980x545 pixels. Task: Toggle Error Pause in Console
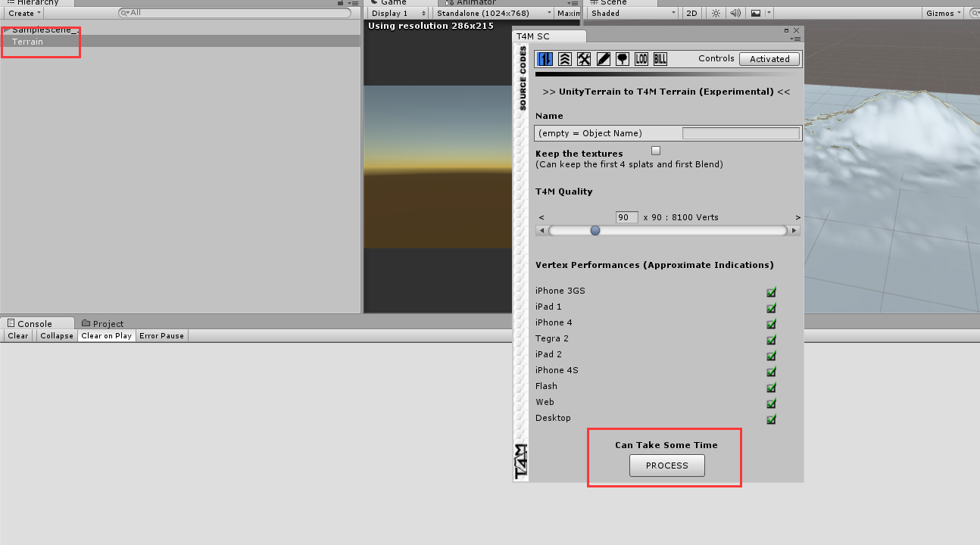[x=161, y=335]
